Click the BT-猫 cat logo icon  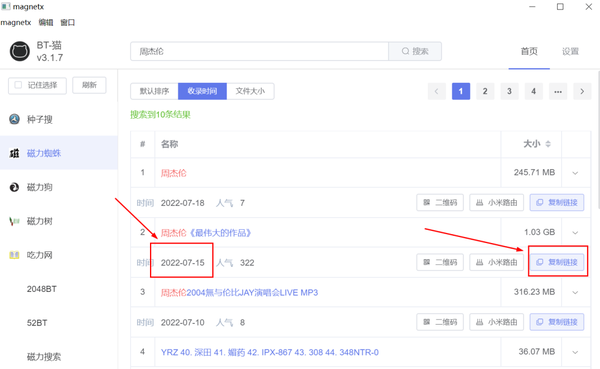pyautogui.click(x=20, y=51)
